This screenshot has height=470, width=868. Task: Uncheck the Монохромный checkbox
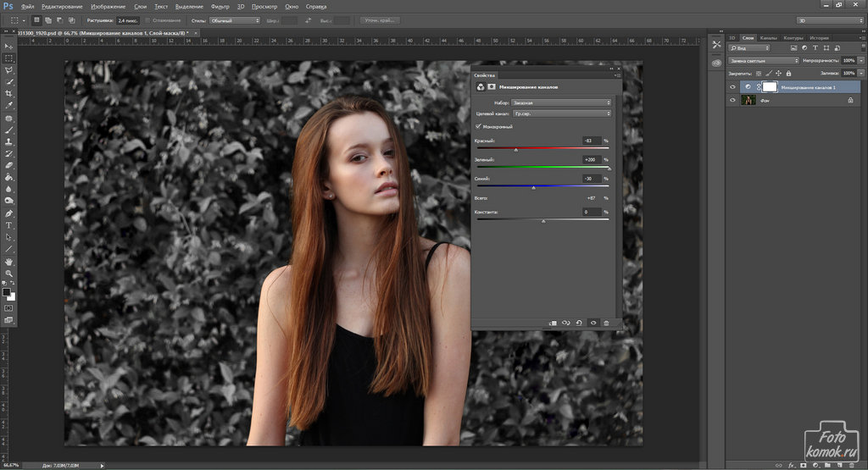[478, 127]
